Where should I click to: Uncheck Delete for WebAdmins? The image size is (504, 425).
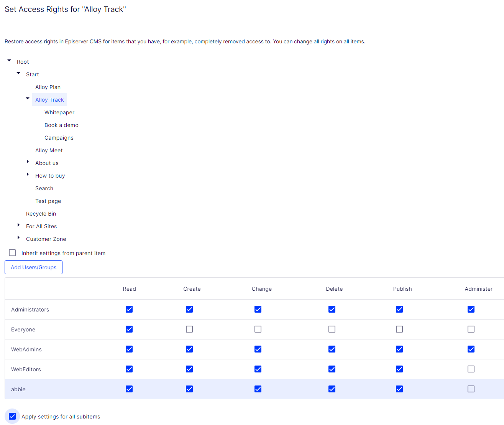click(332, 349)
